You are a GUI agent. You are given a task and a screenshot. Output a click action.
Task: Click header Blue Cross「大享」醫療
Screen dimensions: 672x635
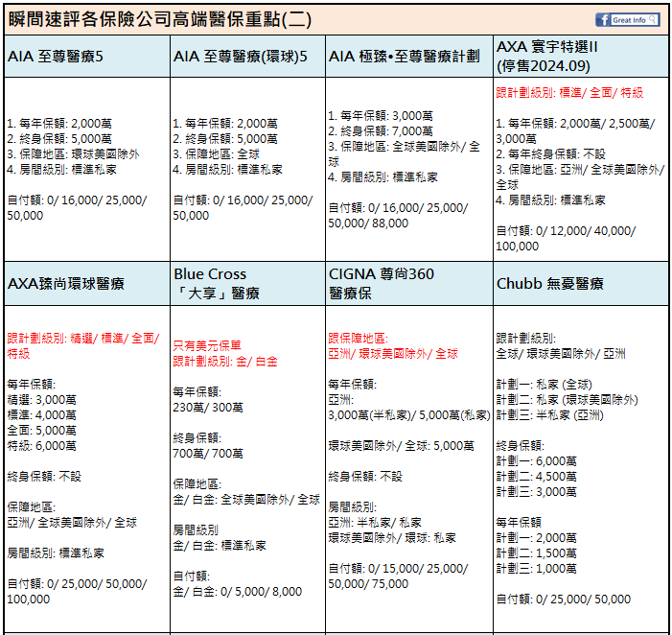point(217,283)
